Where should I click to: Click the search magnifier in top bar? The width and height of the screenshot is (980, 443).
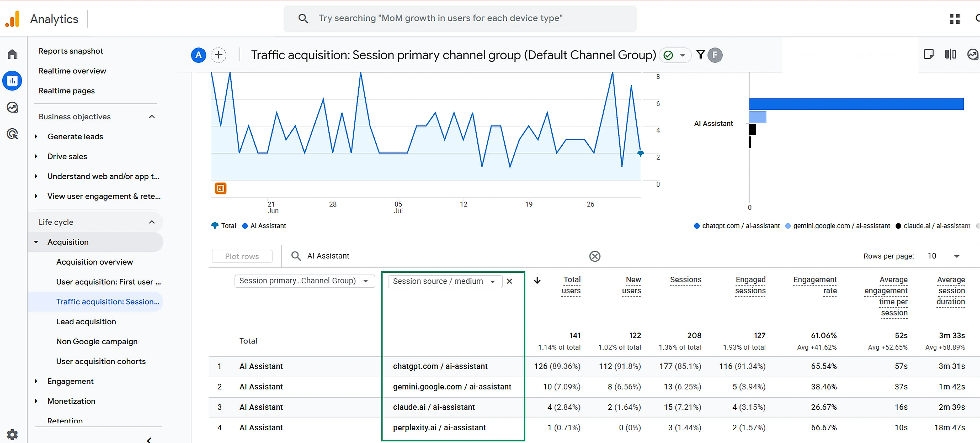pos(303,18)
